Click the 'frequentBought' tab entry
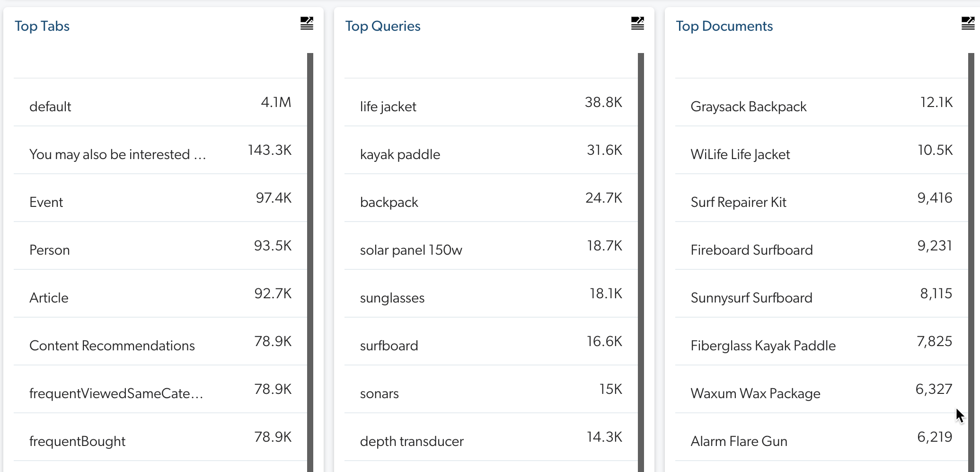This screenshot has width=980, height=472. (x=160, y=441)
